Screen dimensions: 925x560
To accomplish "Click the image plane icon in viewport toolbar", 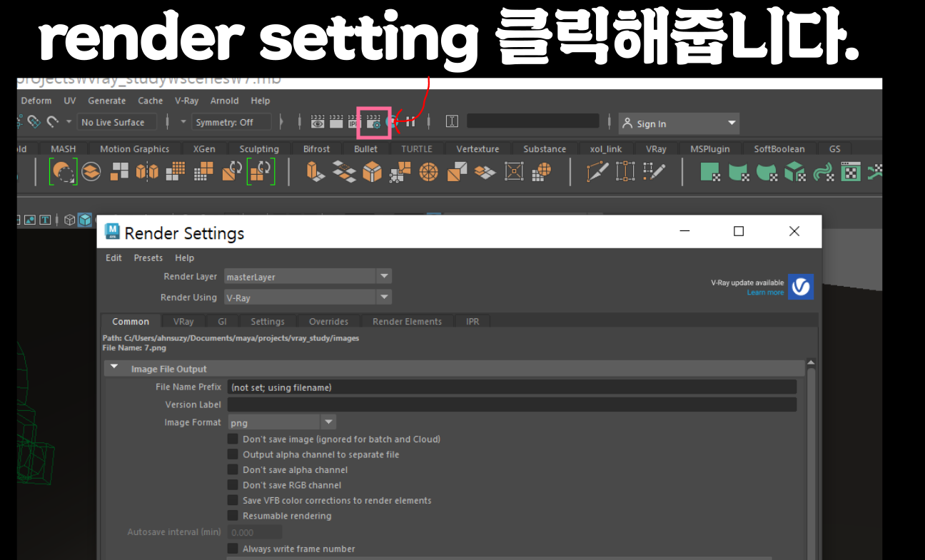I will click(31, 220).
